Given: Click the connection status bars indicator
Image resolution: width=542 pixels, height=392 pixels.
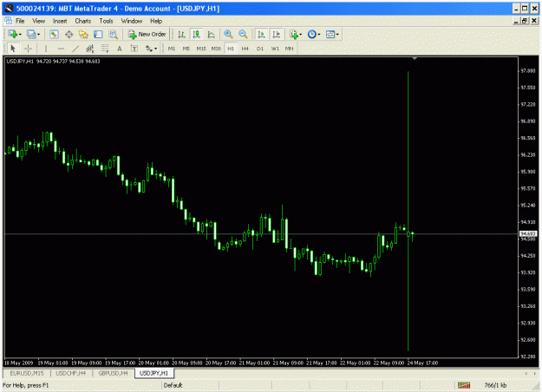Looking at the screenshot, I should point(464,385).
